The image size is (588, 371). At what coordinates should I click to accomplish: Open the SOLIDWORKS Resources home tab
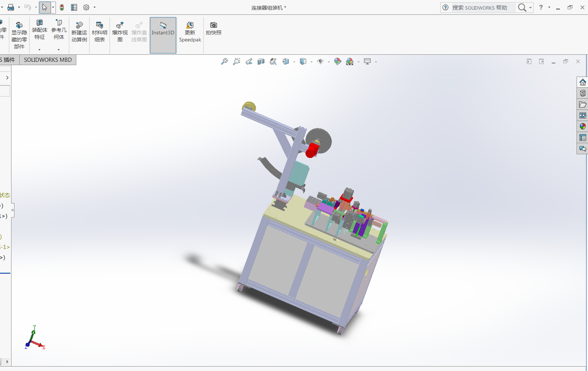coord(582,82)
